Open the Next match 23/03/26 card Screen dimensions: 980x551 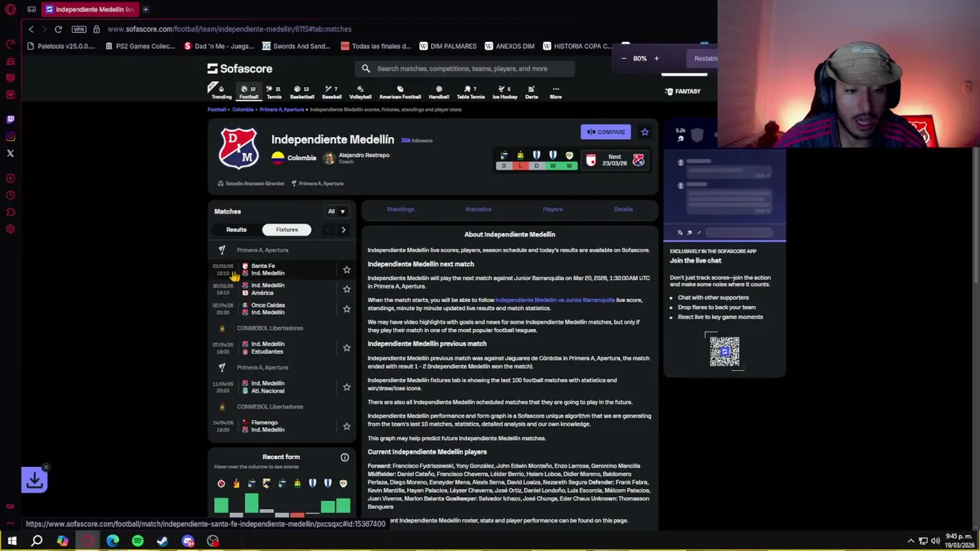click(x=615, y=160)
